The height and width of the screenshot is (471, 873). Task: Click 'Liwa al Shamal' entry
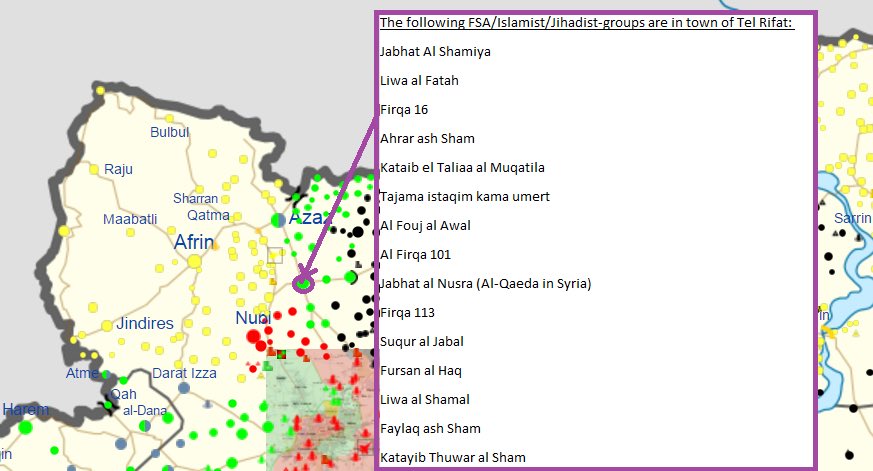pos(425,400)
